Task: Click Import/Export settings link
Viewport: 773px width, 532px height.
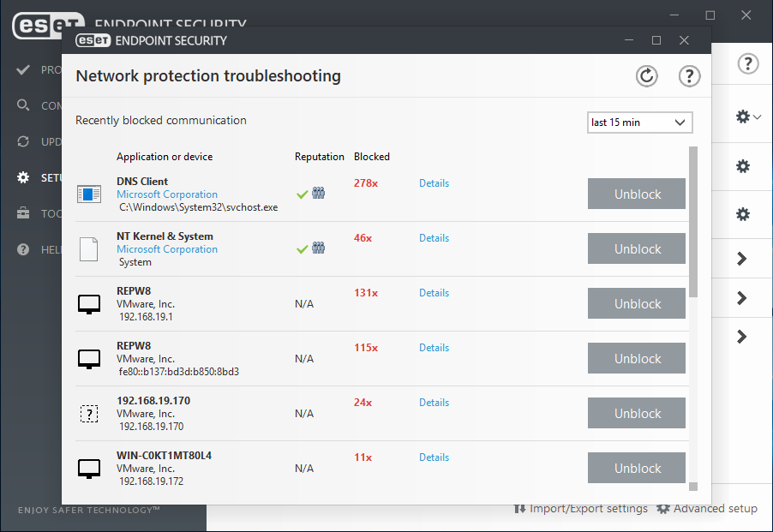Action: click(x=581, y=509)
